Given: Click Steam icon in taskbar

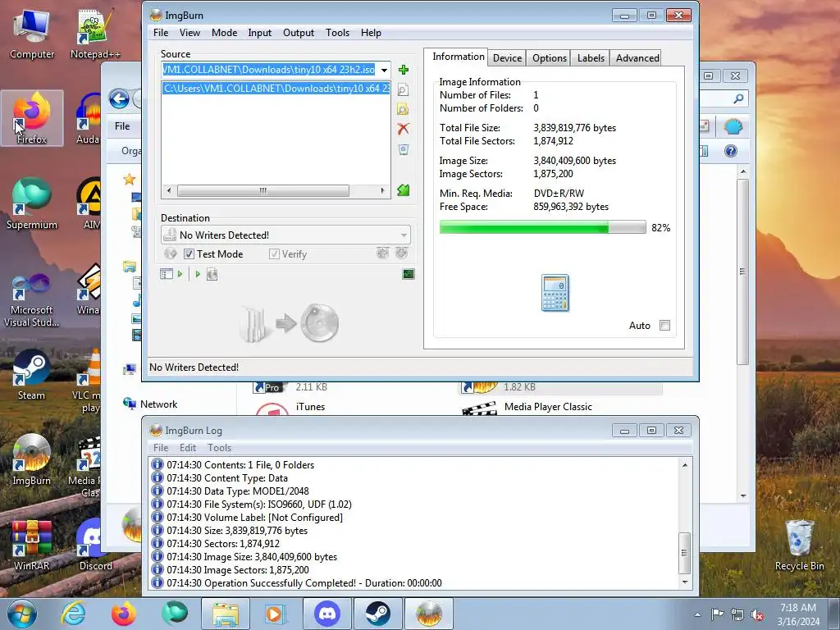Looking at the screenshot, I should pyautogui.click(x=377, y=614).
